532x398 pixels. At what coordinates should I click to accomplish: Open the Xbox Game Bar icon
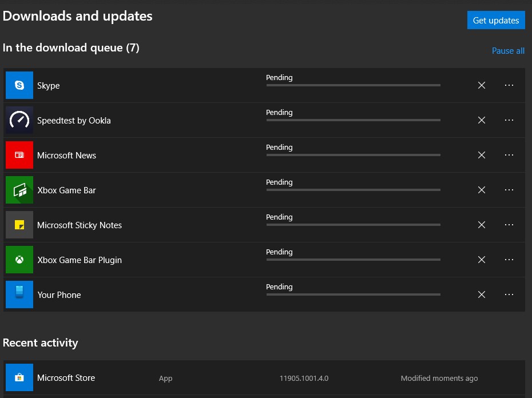tap(19, 190)
